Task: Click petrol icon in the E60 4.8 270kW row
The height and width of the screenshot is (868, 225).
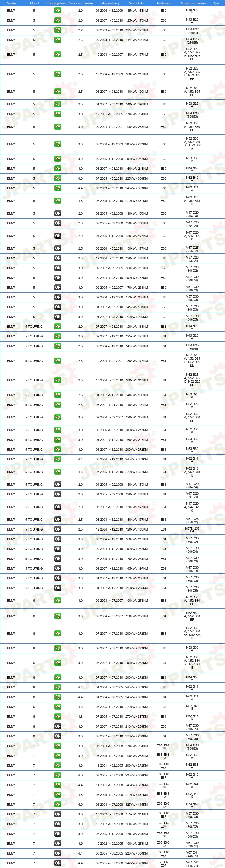Action: point(58,201)
